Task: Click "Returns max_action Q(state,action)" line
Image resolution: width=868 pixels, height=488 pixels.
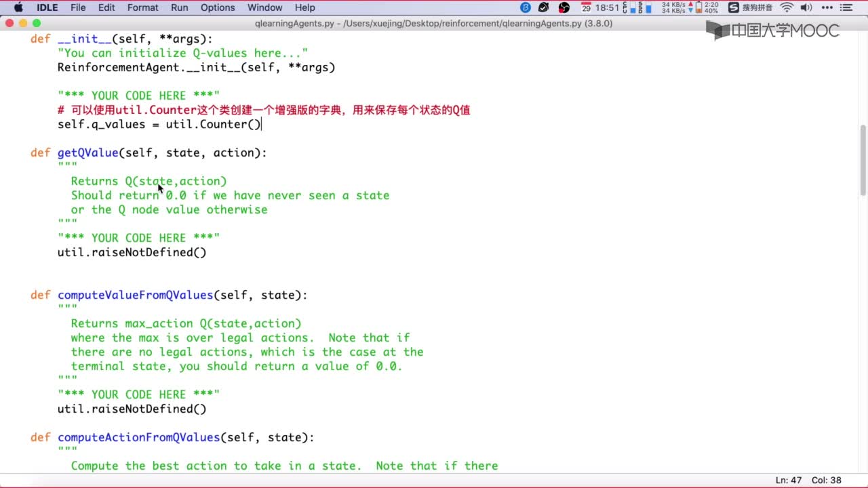Action: tap(186, 323)
